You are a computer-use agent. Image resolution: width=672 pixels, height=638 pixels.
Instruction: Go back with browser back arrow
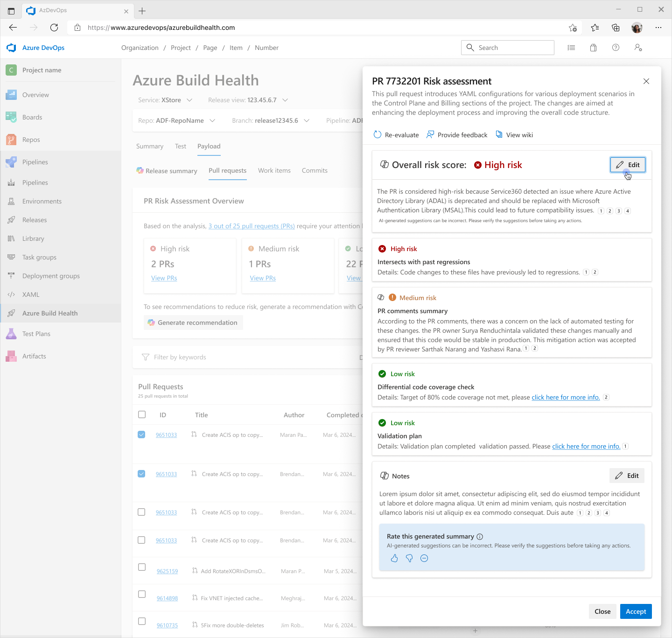[13, 28]
